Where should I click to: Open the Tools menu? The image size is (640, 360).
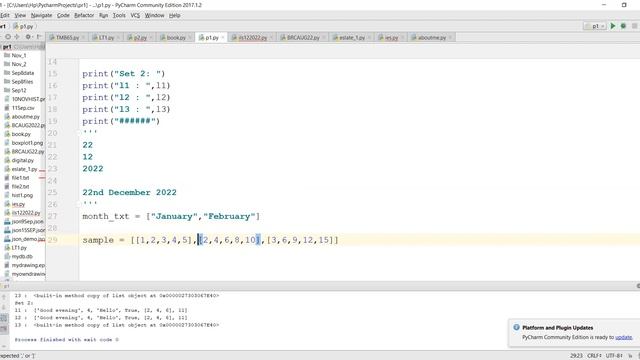pyautogui.click(x=119, y=15)
